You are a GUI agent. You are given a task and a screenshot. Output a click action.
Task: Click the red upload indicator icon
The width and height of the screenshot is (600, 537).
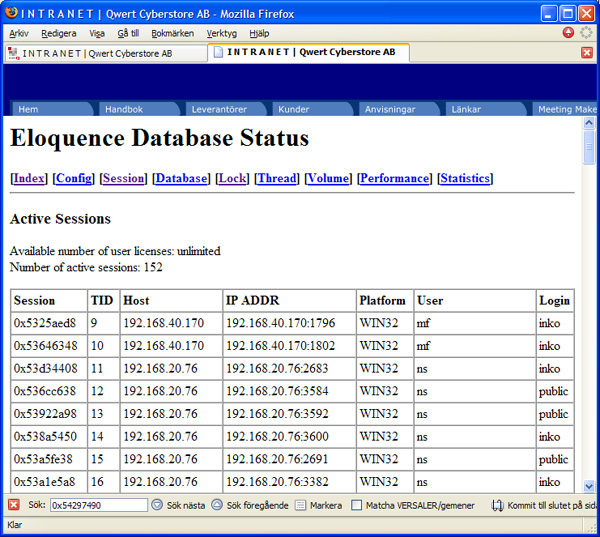click(568, 33)
